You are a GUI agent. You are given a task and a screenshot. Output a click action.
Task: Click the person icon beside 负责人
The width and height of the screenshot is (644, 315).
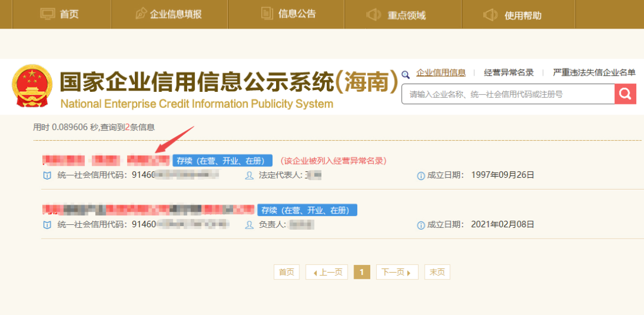click(249, 225)
